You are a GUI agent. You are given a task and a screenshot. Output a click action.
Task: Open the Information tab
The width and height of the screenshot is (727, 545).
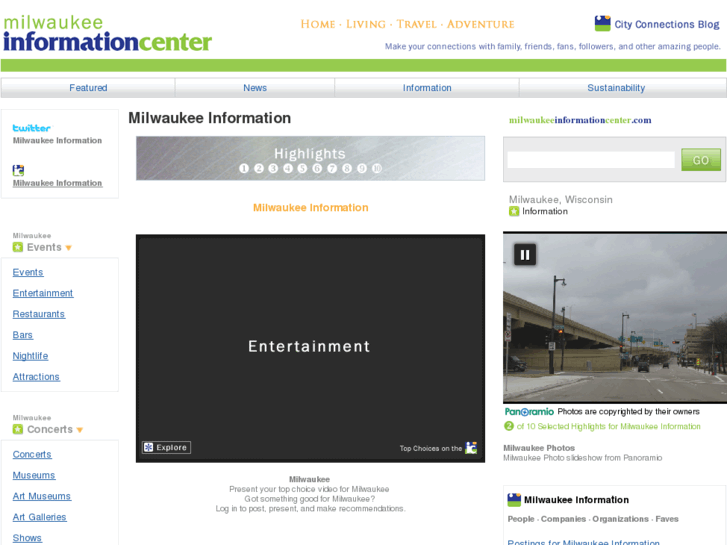point(427,88)
